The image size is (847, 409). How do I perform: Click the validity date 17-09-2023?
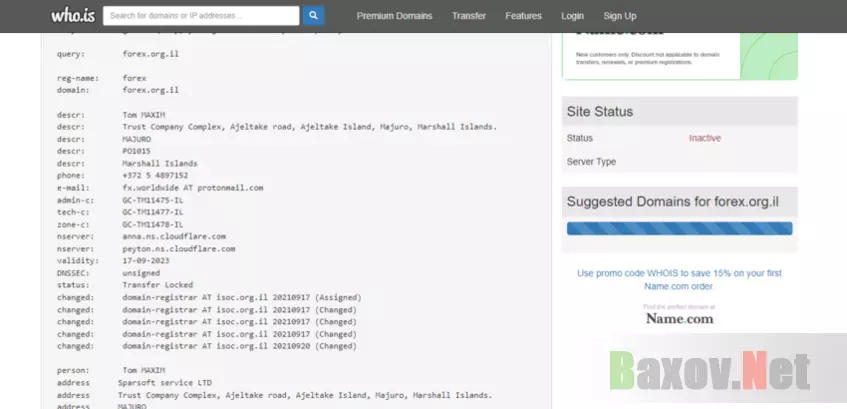point(146,260)
